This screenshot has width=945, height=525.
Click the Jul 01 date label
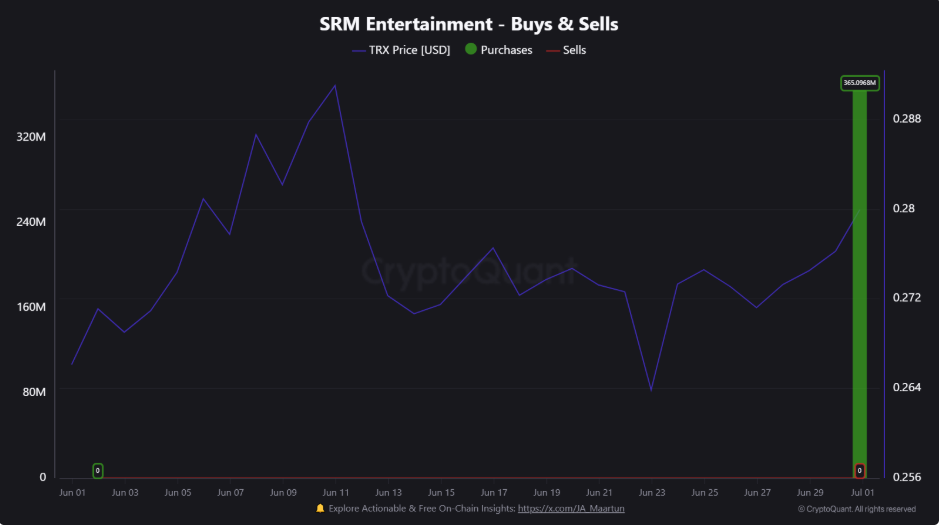point(862,492)
